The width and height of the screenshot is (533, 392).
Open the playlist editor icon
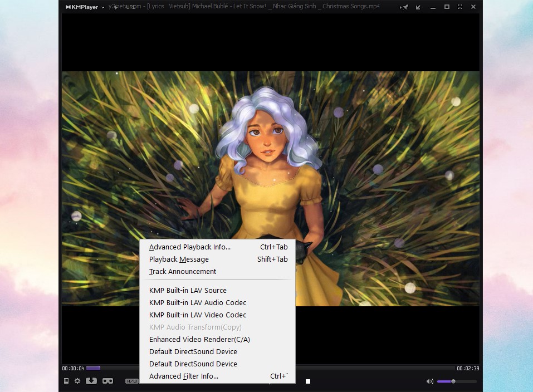(66, 381)
